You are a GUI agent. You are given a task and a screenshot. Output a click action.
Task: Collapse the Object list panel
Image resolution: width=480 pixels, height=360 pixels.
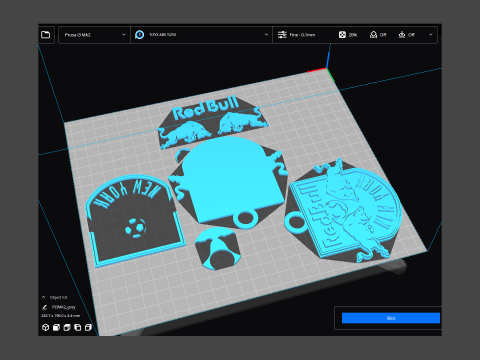(x=44, y=297)
